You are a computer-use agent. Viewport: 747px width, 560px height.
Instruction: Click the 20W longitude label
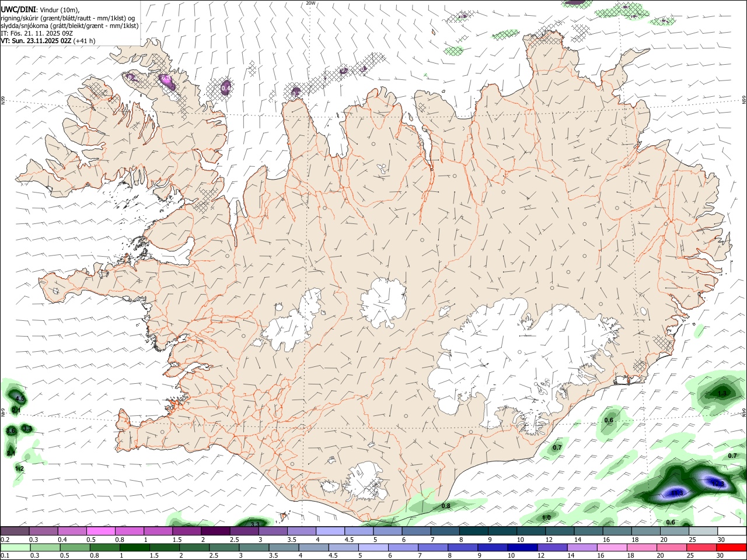pos(310,3)
